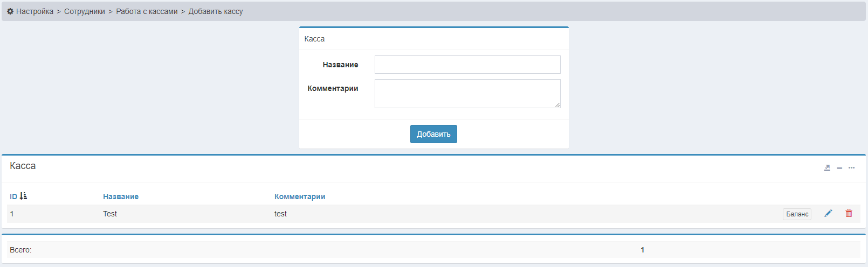Open the Настройка breadcrumb link
The width and height of the screenshot is (868, 267).
click(35, 11)
